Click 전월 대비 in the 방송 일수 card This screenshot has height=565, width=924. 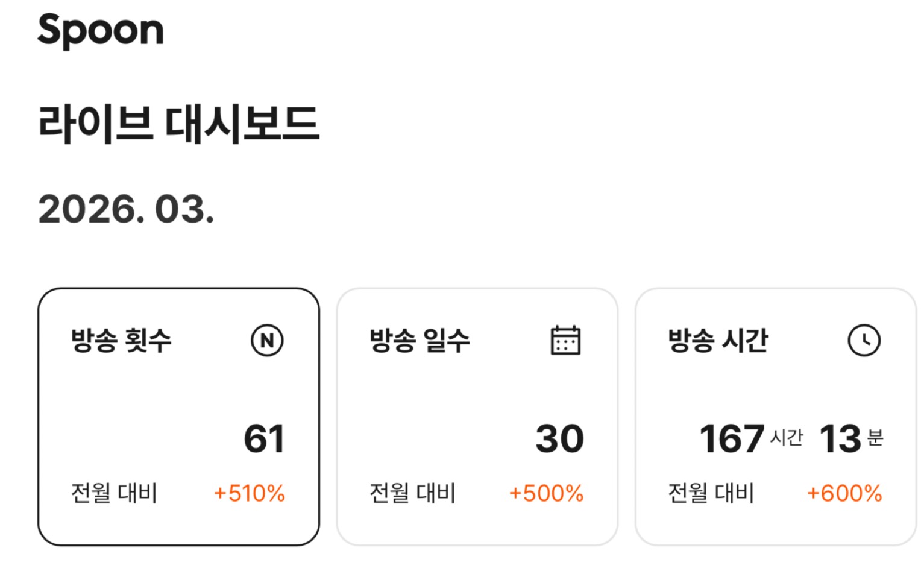412,493
